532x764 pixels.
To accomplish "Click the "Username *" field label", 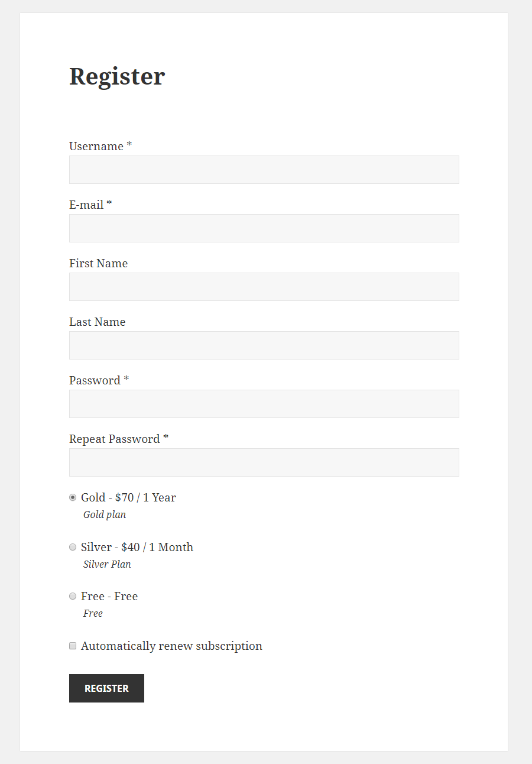I will [x=100, y=146].
